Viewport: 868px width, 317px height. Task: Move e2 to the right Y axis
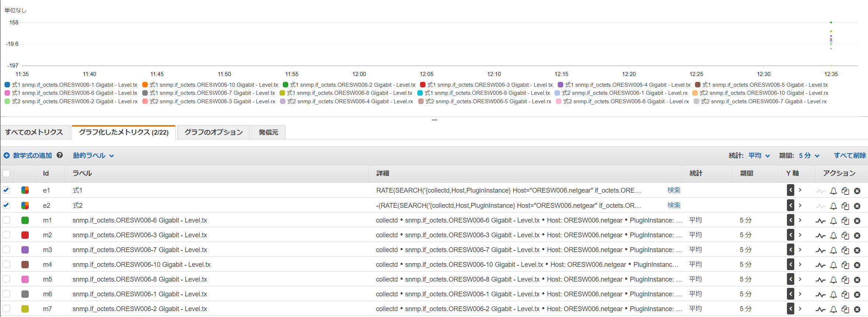(x=800, y=205)
